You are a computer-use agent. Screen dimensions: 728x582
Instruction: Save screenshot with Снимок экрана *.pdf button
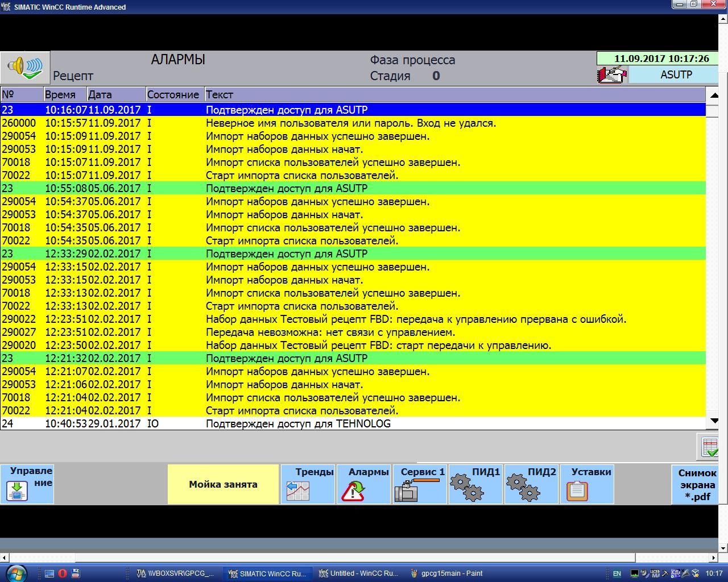(697, 484)
